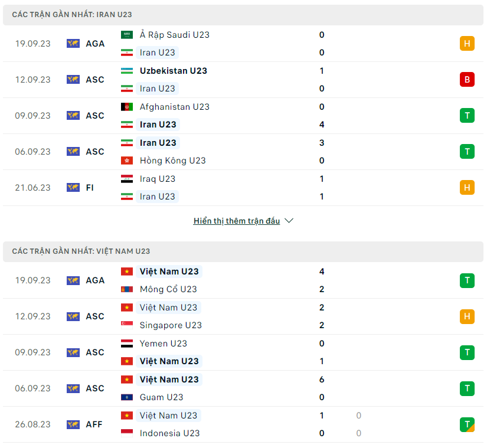Click the Mông Cổ U23 flag icon
The image size is (487, 448).
(126, 289)
